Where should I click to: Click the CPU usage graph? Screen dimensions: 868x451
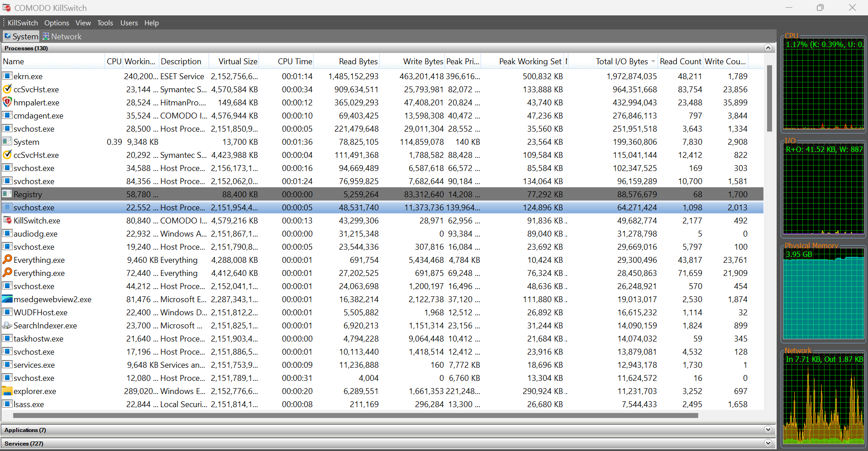[x=824, y=84]
